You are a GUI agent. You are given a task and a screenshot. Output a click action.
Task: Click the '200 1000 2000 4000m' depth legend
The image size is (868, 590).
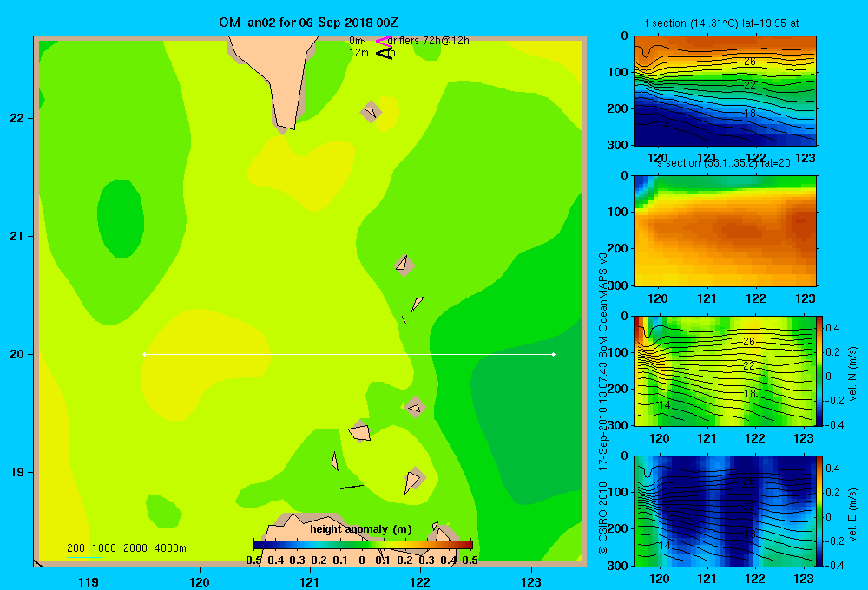point(127,548)
